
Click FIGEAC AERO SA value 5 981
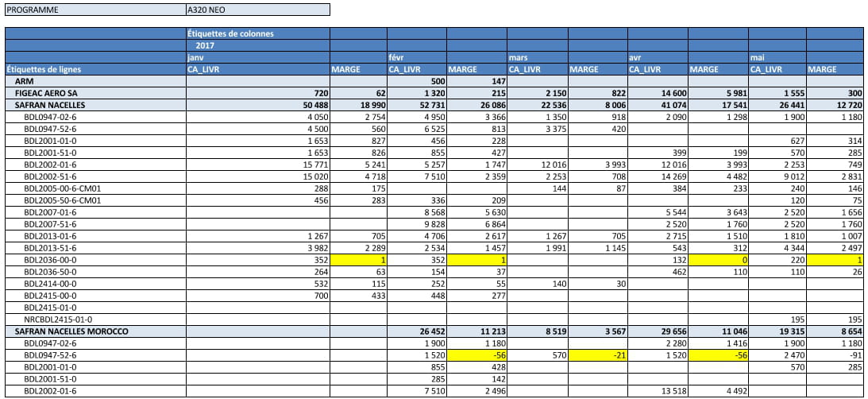pyautogui.click(x=718, y=92)
